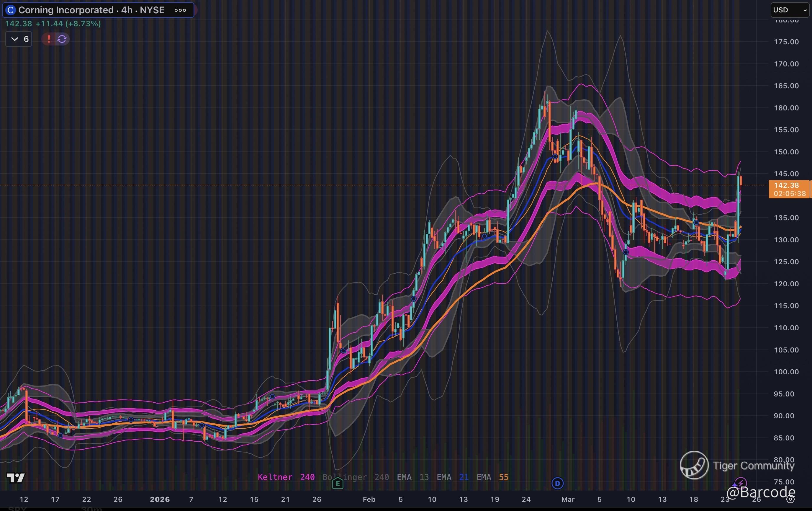This screenshot has height=511, width=812.
Task: Click the red exclamation warning icon
Action: point(49,39)
